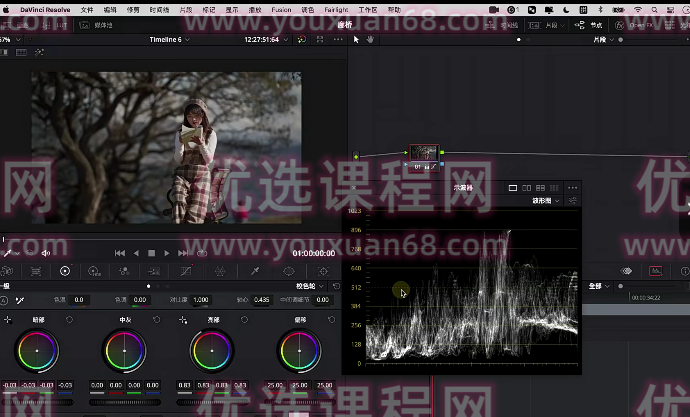
Task: Toggle viewer audio mute speaker
Action: 45,253
